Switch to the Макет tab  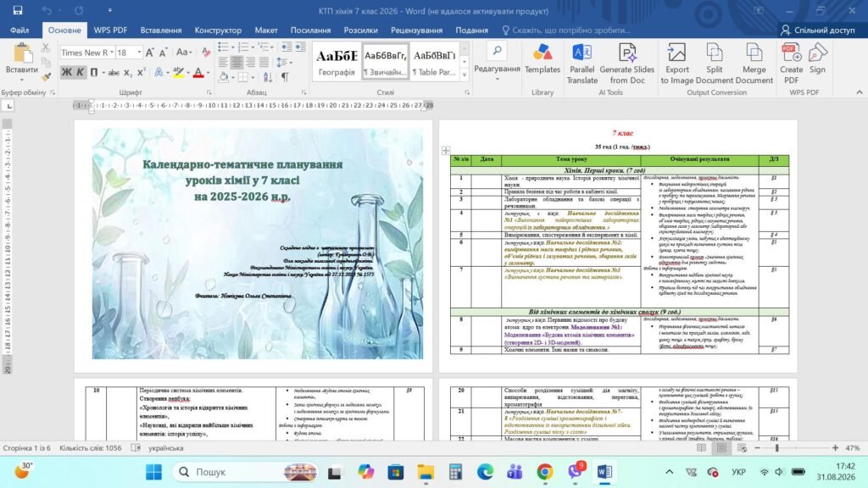pos(266,30)
